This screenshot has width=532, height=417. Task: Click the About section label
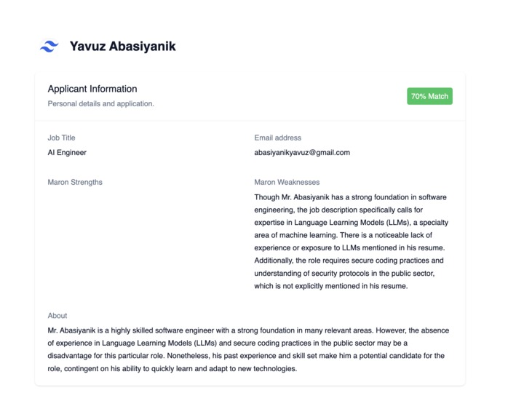(x=57, y=316)
